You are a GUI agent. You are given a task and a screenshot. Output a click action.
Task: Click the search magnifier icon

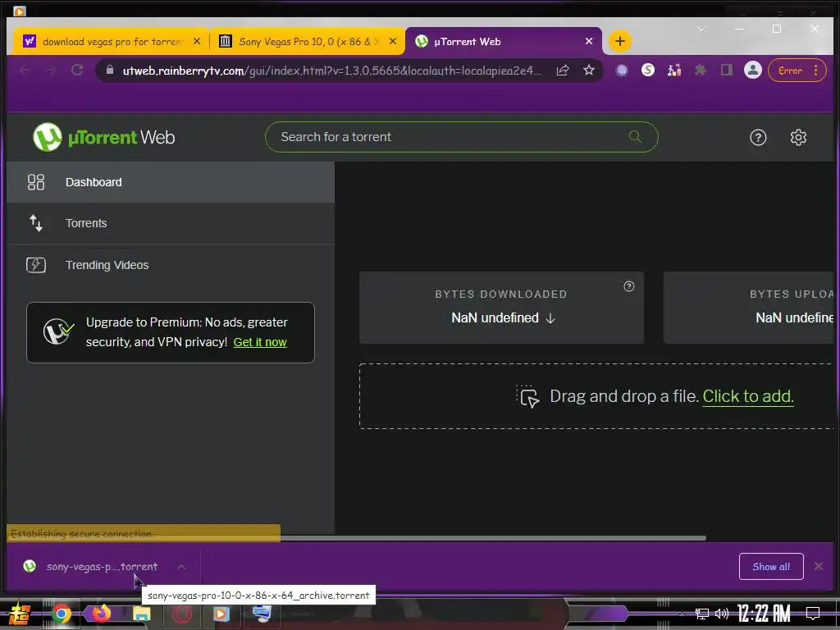coord(635,137)
